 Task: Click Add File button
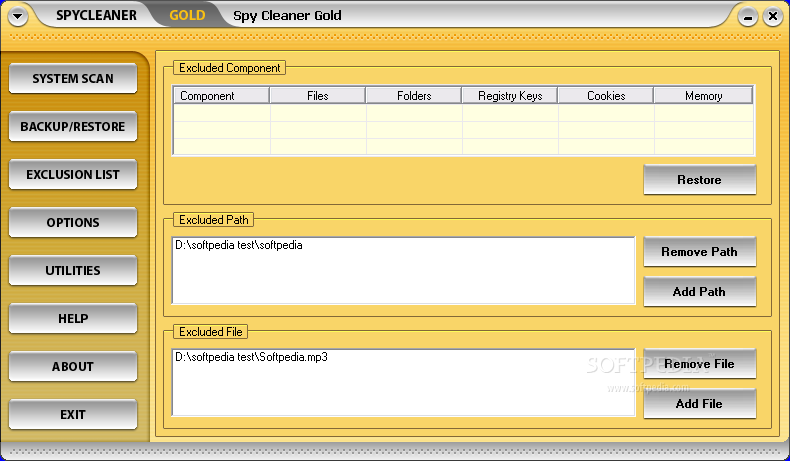coord(699,404)
